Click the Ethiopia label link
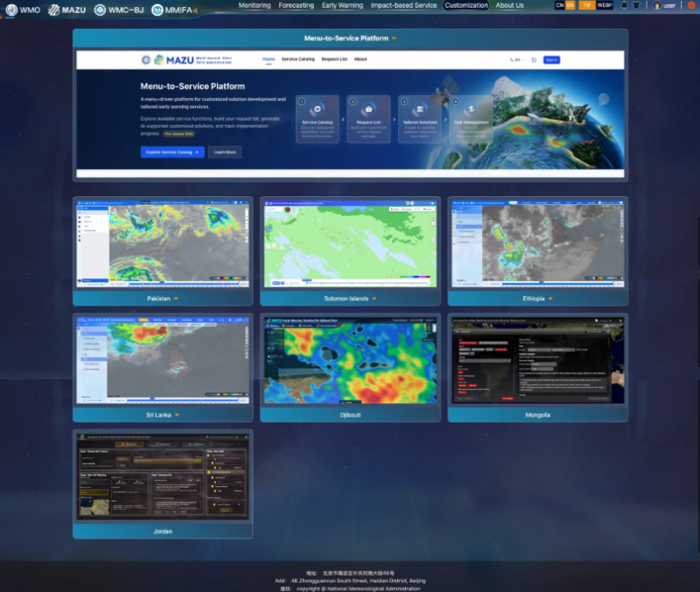The image size is (700, 592). tap(534, 299)
